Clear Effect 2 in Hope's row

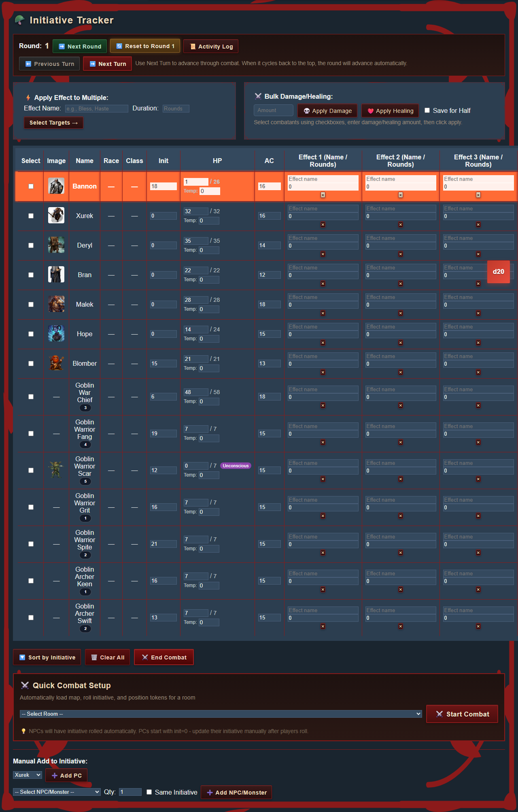(401, 343)
